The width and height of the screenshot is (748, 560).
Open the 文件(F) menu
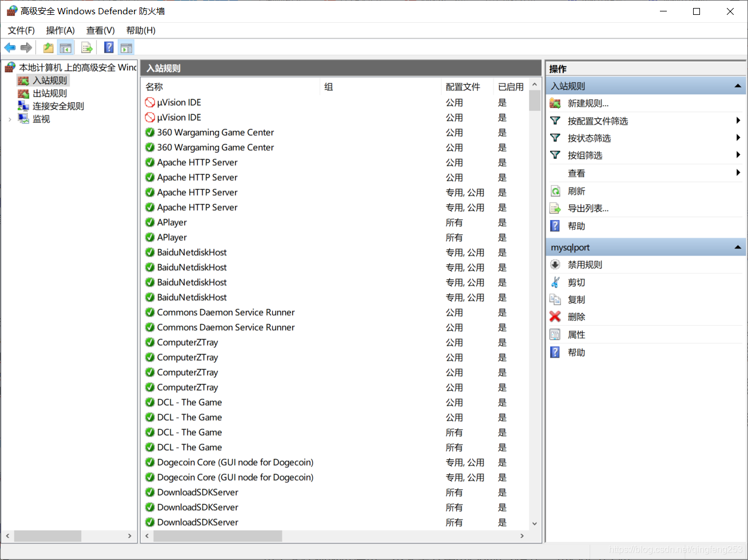[21, 30]
